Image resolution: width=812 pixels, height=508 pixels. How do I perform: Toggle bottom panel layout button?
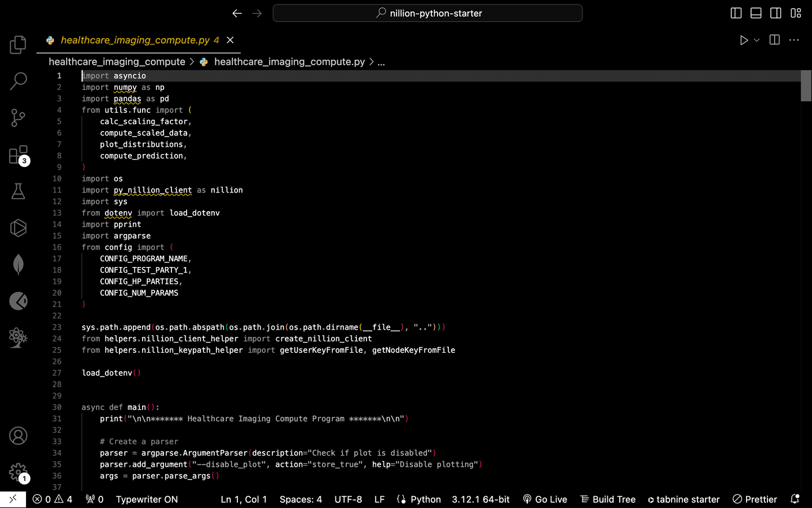pyautogui.click(x=756, y=13)
